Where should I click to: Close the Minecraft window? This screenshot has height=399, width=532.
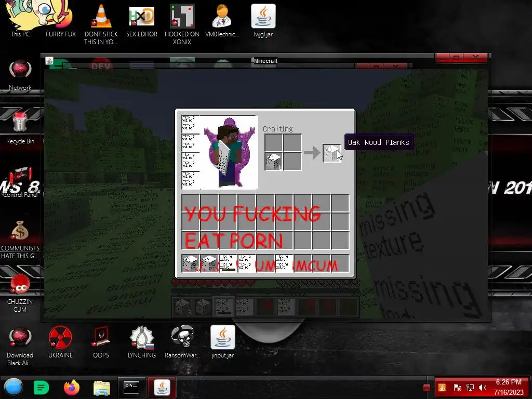coord(476,58)
